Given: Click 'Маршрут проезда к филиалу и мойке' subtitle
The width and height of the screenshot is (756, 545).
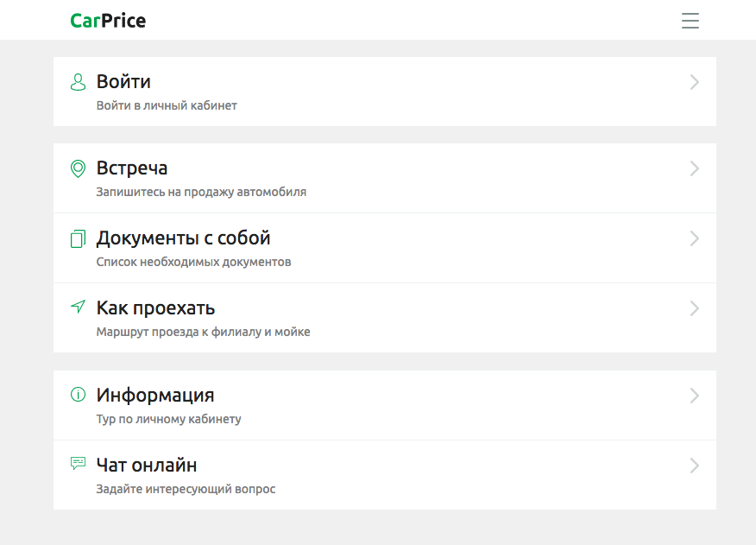Looking at the screenshot, I should 203,332.
